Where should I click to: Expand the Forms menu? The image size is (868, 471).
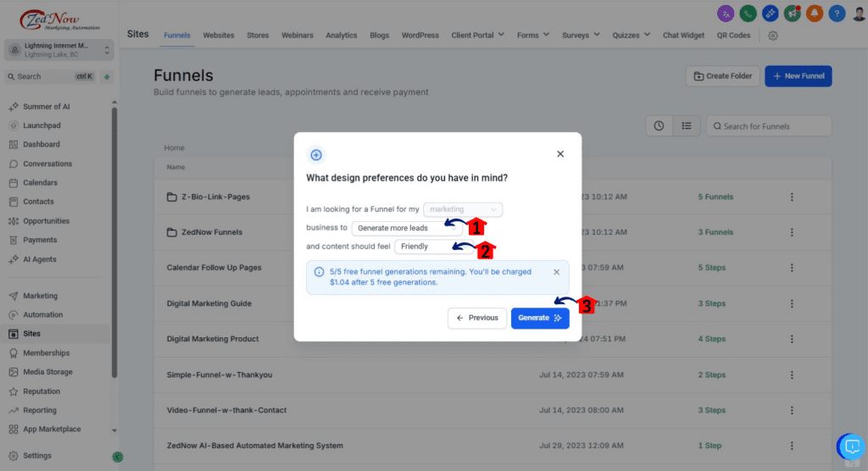[533, 35]
